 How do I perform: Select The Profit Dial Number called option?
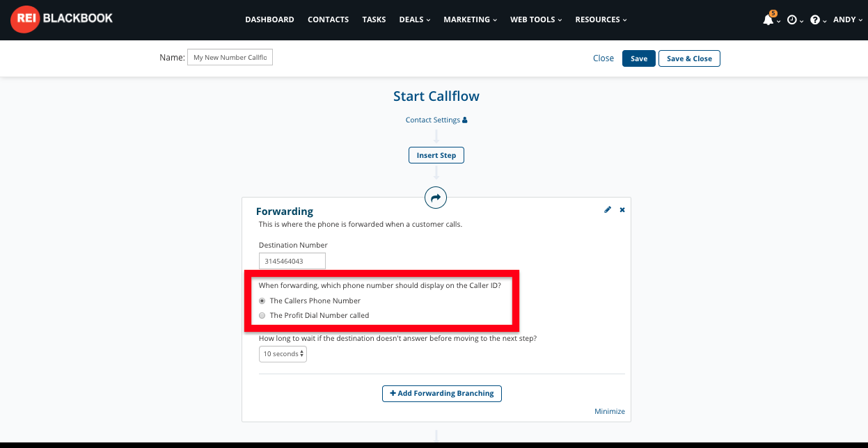pos(262,316)
